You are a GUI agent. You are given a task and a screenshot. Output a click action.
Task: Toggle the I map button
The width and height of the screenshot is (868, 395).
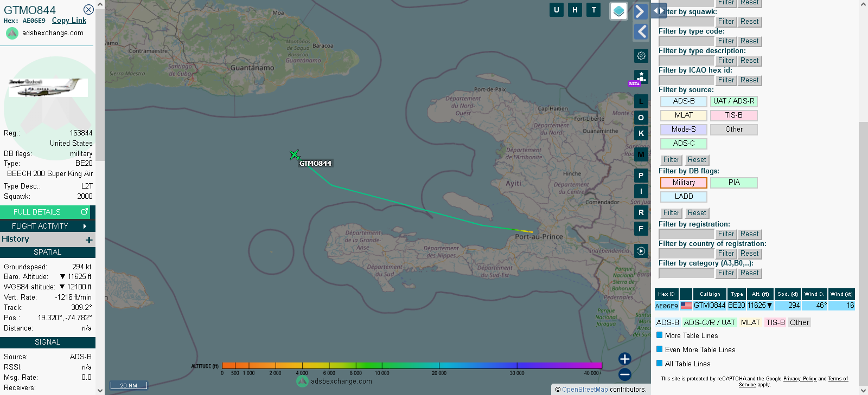pyautogui.click(x=641, y=191)
